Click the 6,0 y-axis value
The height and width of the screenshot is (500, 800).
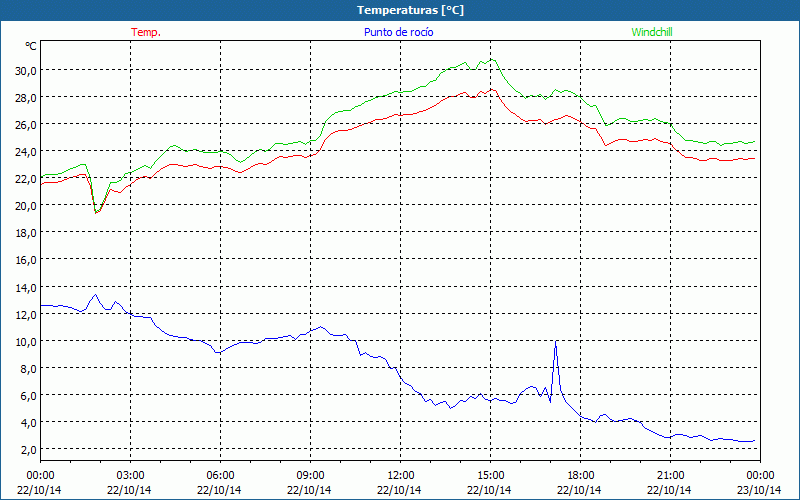[x=28, y=395]
